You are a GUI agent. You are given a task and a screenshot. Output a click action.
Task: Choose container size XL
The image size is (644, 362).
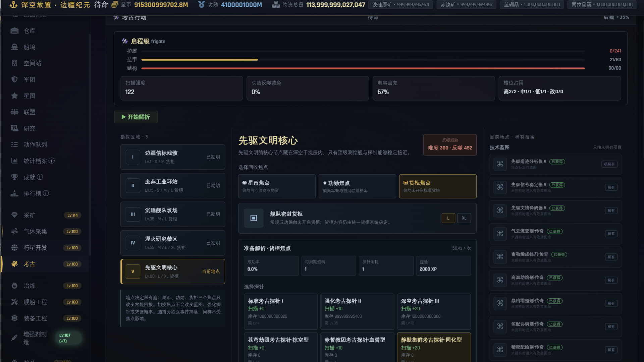(464, 218)
